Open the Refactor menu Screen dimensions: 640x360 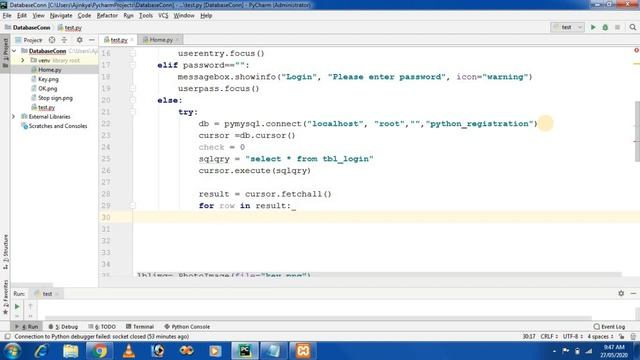[x=107, y=16]
